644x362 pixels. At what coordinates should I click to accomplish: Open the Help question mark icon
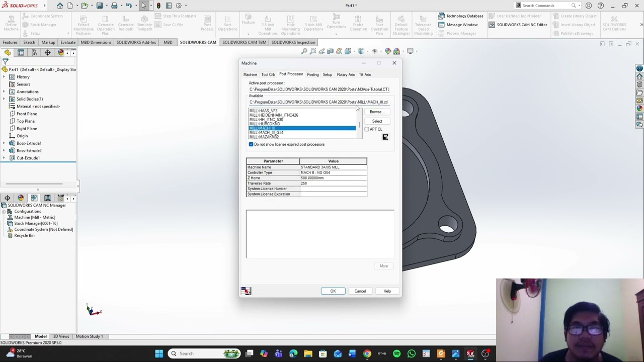(x=601, y=6)
